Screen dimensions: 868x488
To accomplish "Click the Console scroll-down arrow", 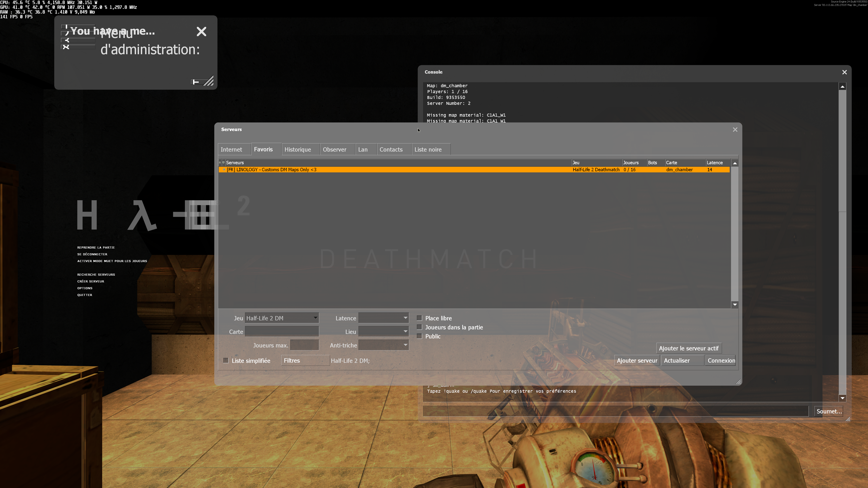I will click(842, 398).
